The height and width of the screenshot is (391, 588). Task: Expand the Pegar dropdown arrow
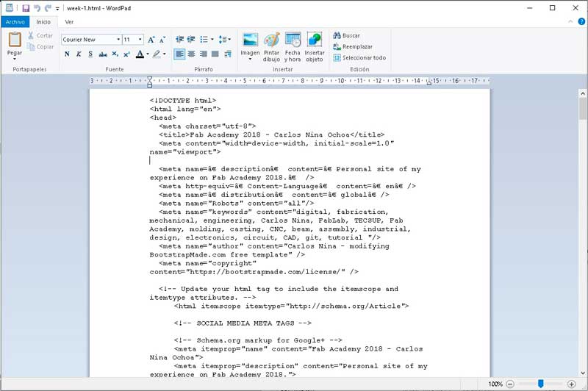[15, 59]
